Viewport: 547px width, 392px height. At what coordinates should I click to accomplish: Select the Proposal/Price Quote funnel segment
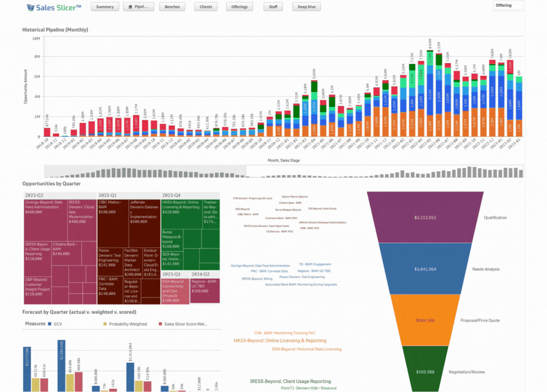pyautogui.click(x=425, y=320)
